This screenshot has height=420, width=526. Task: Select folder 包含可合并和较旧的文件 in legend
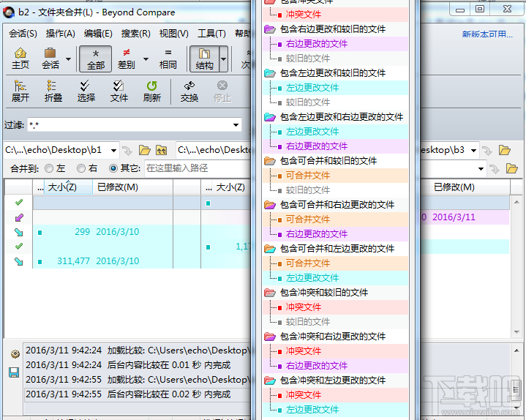coord(328,161)
